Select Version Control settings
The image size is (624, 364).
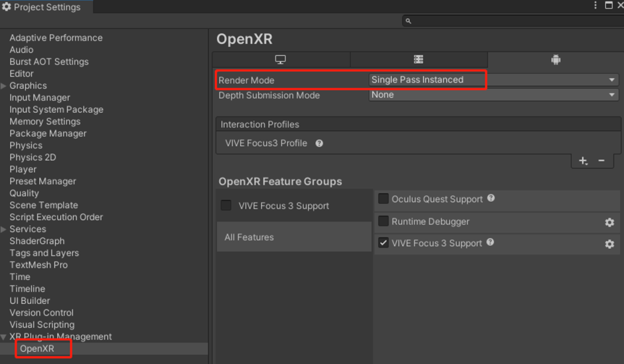click(x=42, y=312)
